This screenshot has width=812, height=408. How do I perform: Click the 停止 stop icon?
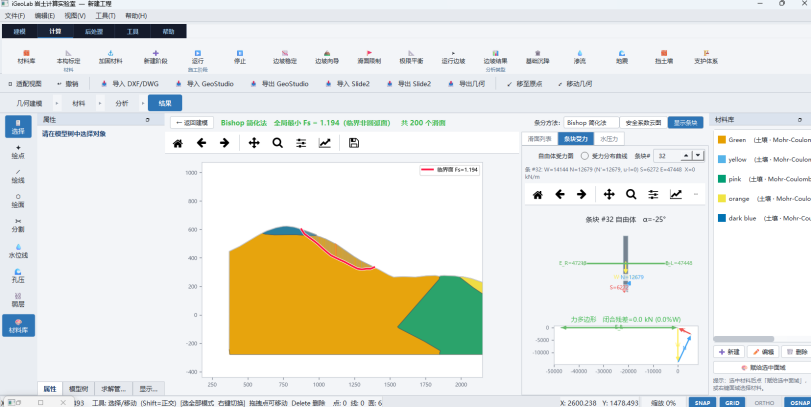click(x=240, y=53)
